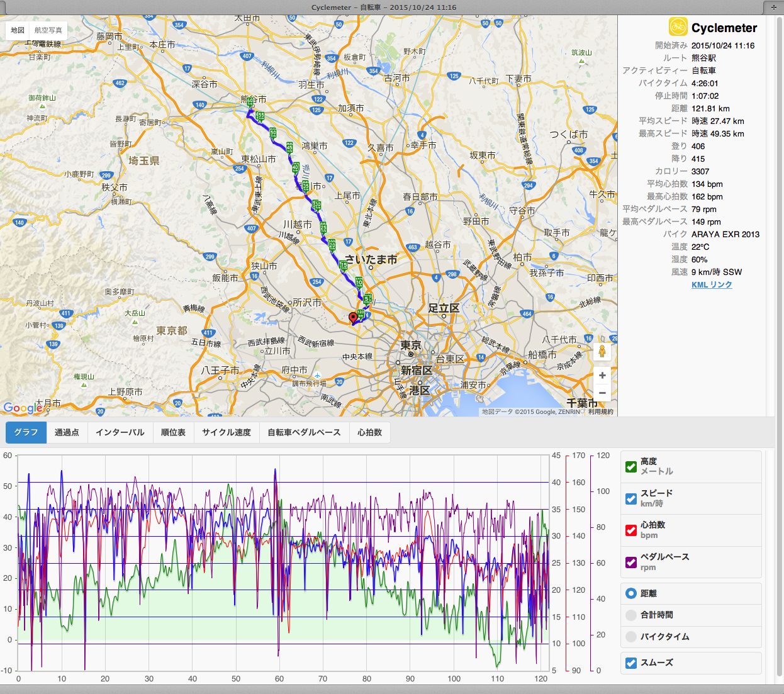Click the 川越市 label on the map

coord(298,224)
